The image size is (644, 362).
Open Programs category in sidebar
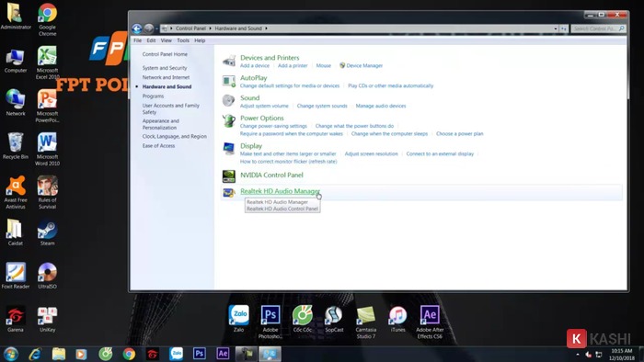pos(153,96)
